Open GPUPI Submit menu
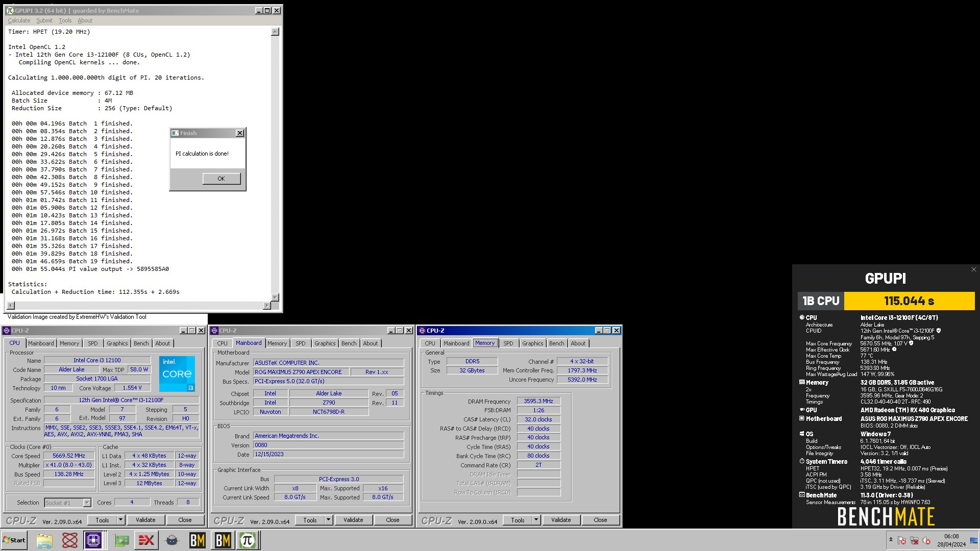This screenshot has height=551, width=980. coord(44,20)
